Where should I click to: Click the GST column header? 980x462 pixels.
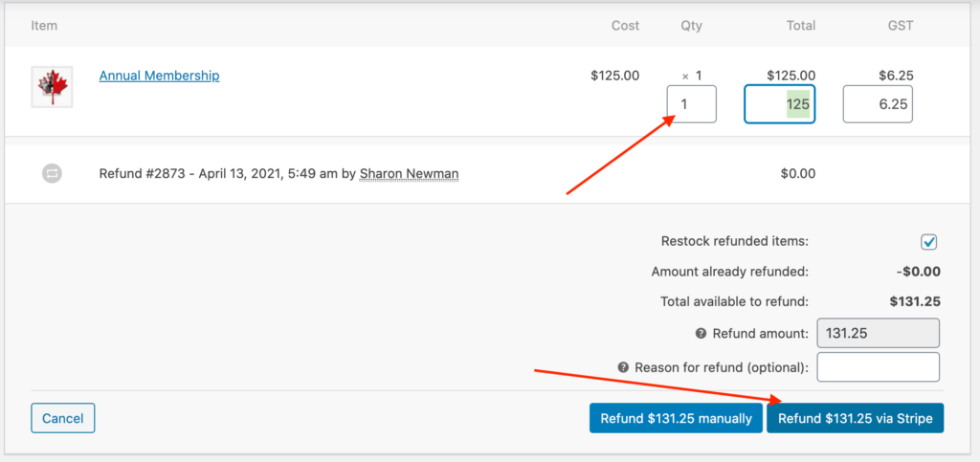[902, 26]
